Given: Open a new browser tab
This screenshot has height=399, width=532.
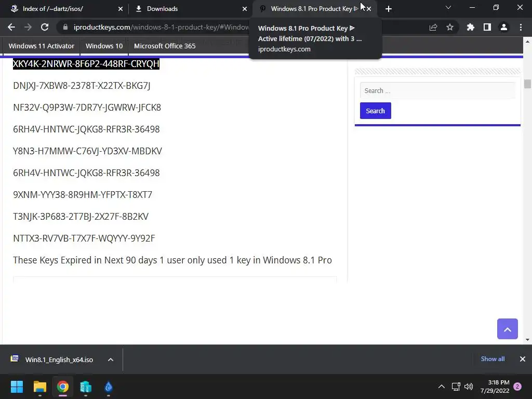Looking at the screenshot, I should coord(389,9).
